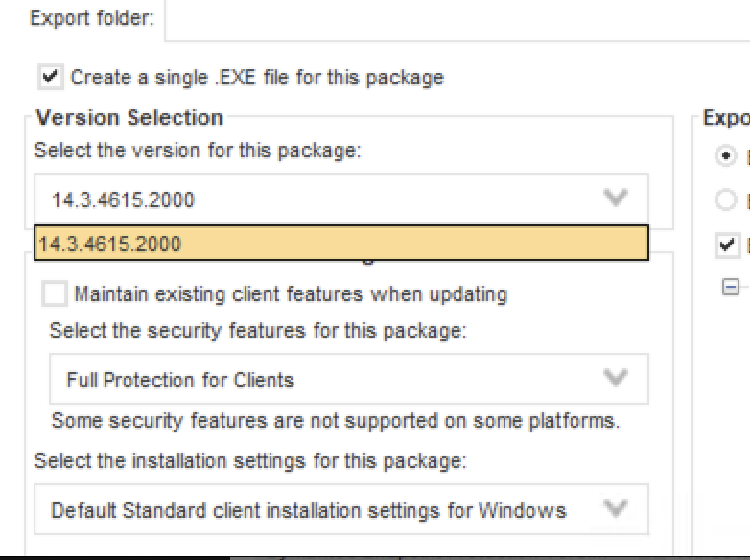
Task: Click the selected radio button at right edge
Action: [x=727, y=154]
